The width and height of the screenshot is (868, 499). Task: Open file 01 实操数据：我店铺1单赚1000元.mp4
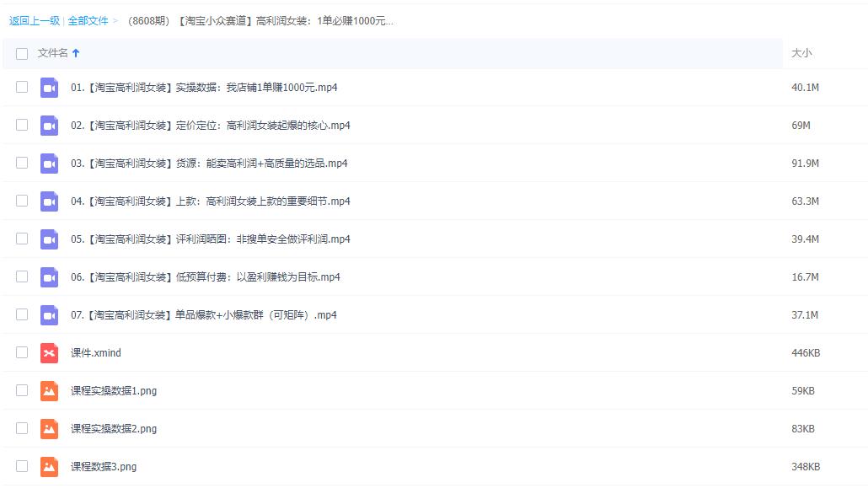coord(204,88)
